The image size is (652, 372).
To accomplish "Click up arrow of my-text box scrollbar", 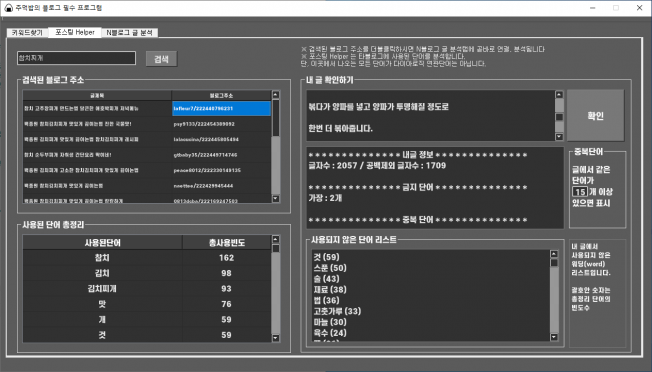I will coord(559,95).
